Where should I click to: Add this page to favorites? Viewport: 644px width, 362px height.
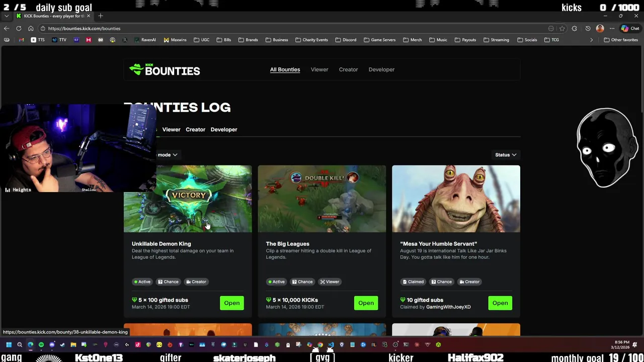click(562, 29)
